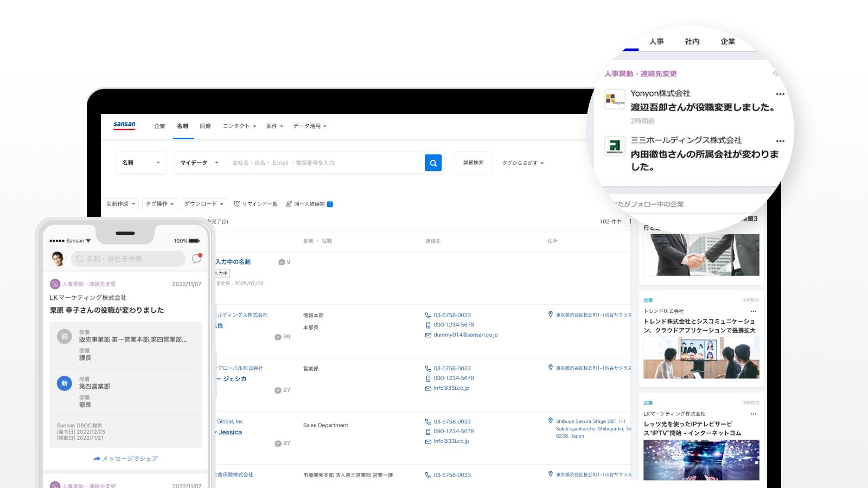868x488 pixels.
Task: Click the phone icon for 03-6758-0033 in the 情報本部 row
Action: point(428,315)
